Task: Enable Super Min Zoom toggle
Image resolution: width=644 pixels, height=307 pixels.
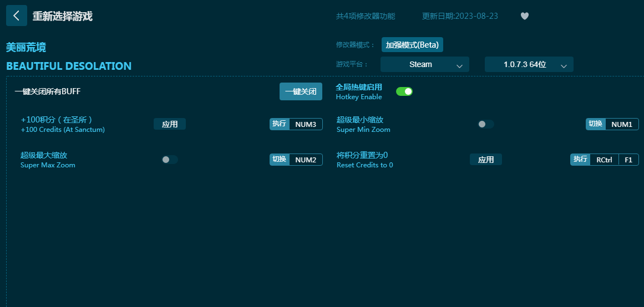Action: pyautogui.click(x=485, y=124)
